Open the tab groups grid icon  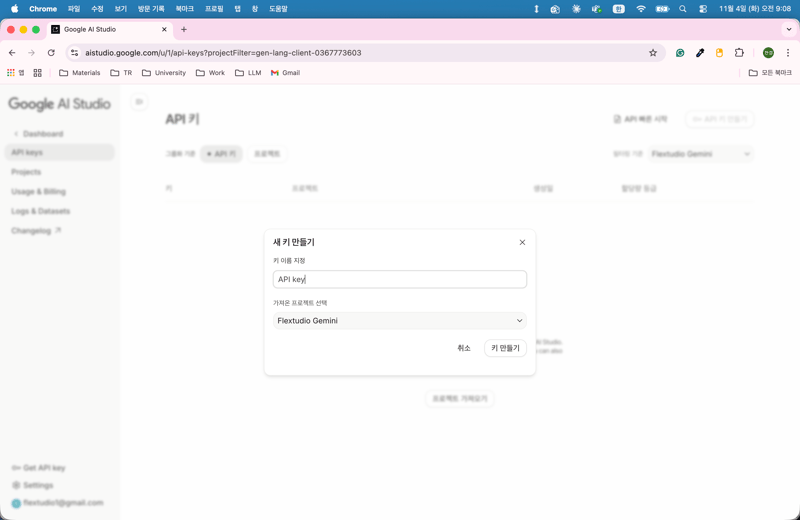click(x=37, y=73)
